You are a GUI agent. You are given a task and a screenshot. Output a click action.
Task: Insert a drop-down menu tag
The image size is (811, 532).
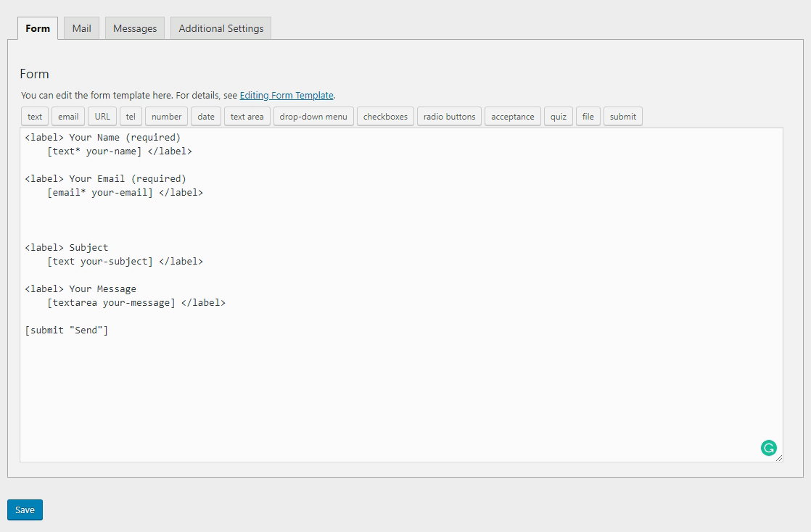[x=313, y=116]
